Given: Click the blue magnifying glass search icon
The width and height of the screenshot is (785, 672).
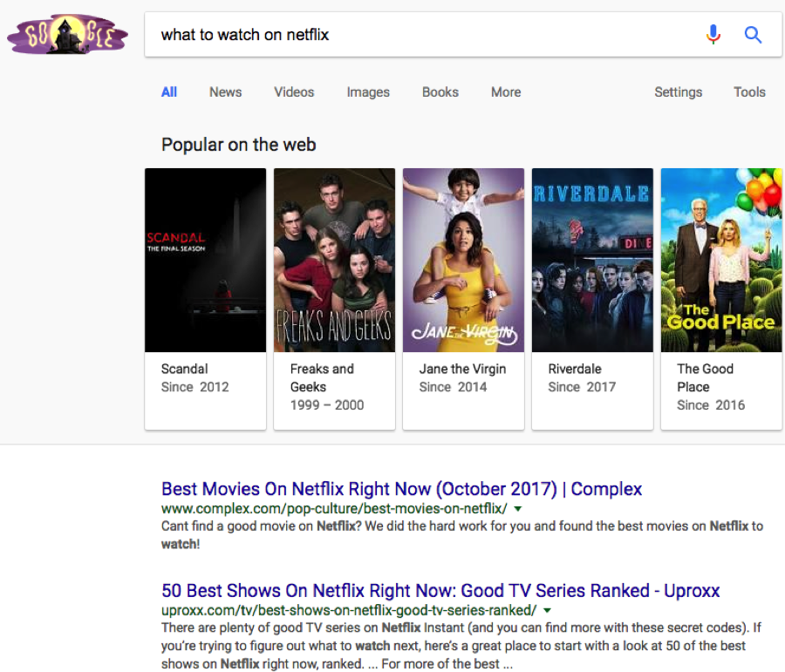Looking at the screenshot, I should [753, 35].
